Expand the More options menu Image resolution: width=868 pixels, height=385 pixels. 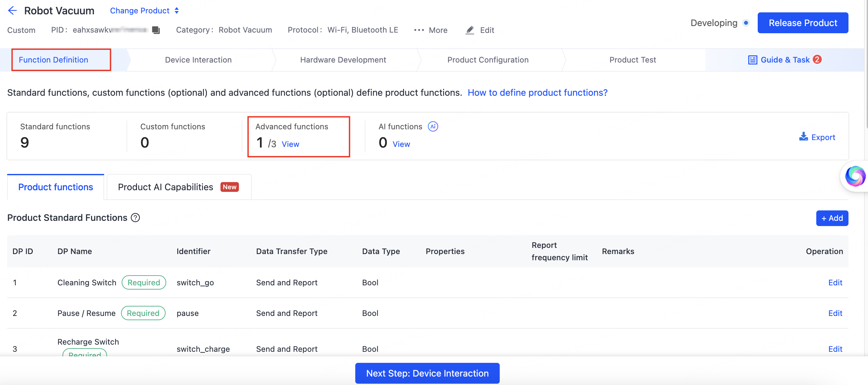(x=431, y=30)
